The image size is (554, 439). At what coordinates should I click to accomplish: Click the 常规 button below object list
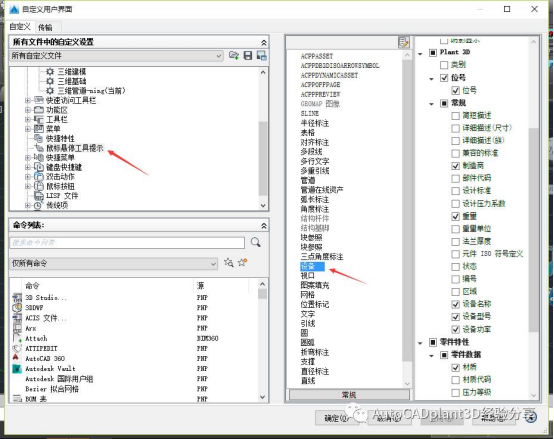349,395
